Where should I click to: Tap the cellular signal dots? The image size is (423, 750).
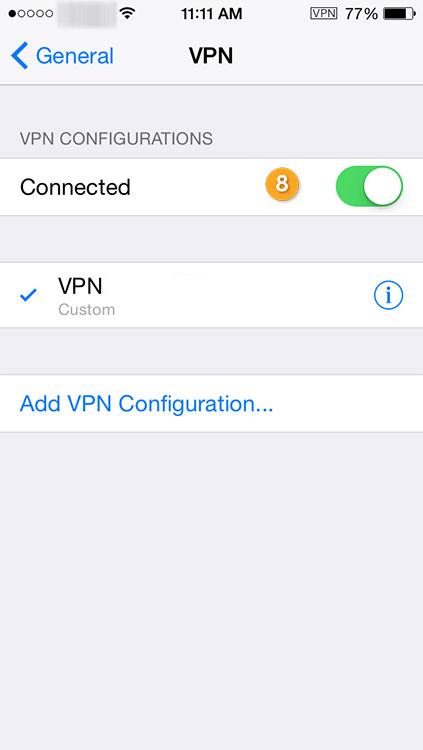coord(31,13)
